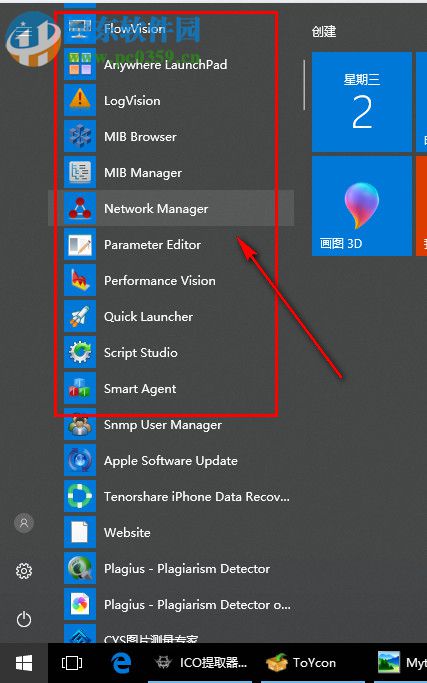This screenshot has width=427, height=683.
Task: Click the truncated Plagius Plagiarism Detector o... icon
Action: pos(80,604)
